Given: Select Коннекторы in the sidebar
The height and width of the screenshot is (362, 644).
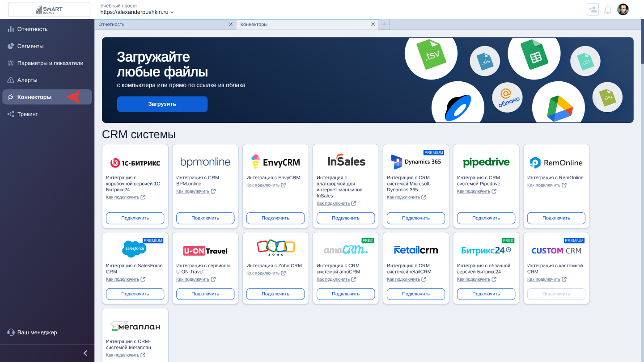Looking at the screenshot, I should (47, 97).
